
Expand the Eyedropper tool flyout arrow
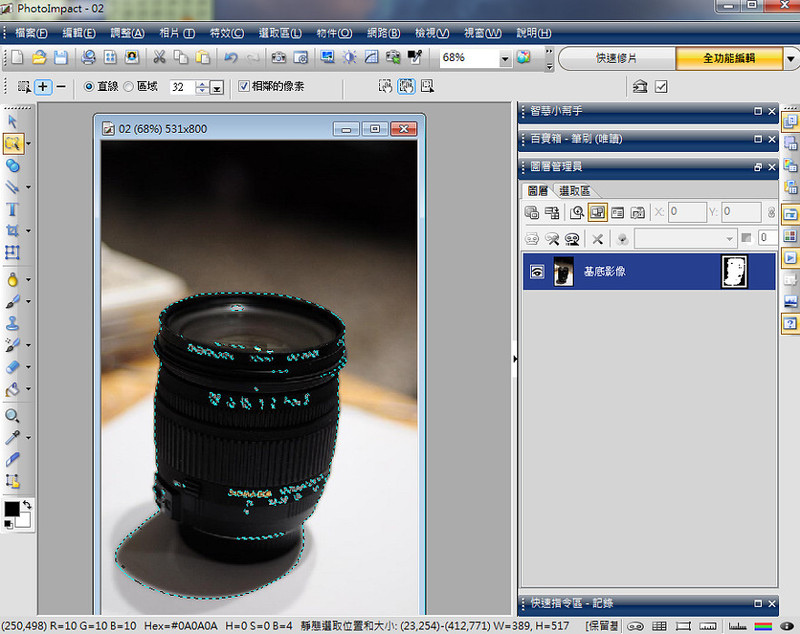[x=29, y=438]
